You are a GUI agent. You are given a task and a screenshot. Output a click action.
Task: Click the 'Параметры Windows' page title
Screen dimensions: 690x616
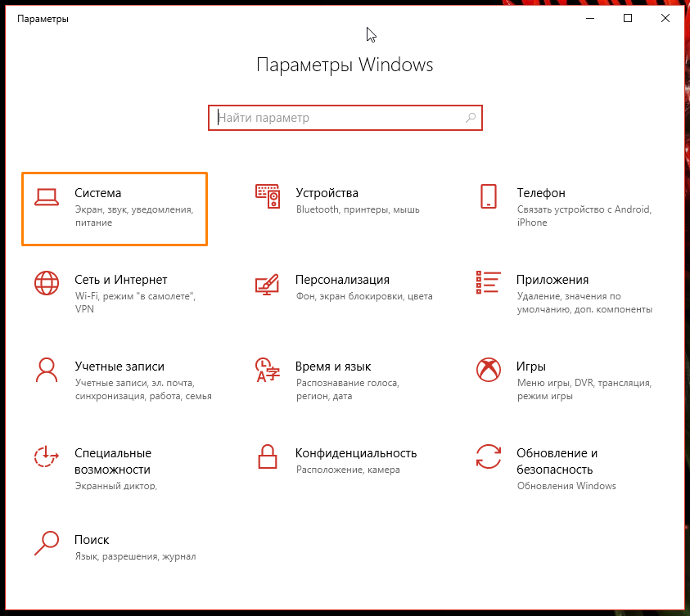345,65
